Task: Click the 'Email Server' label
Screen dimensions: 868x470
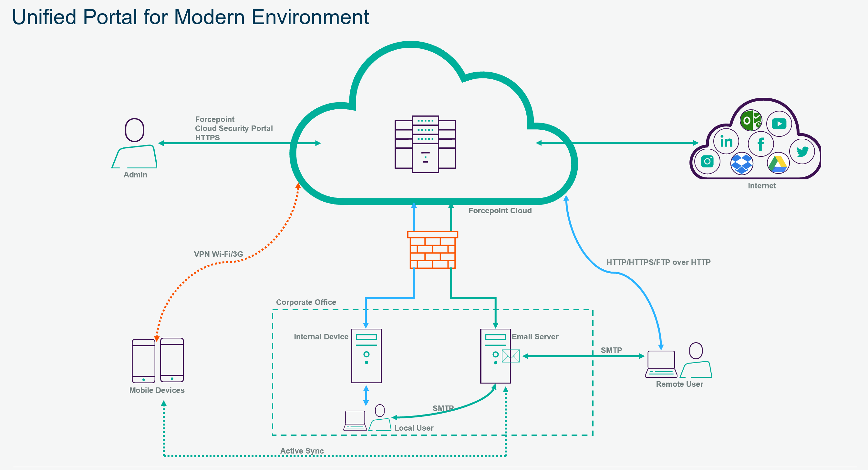Action: tap(535, 337)
